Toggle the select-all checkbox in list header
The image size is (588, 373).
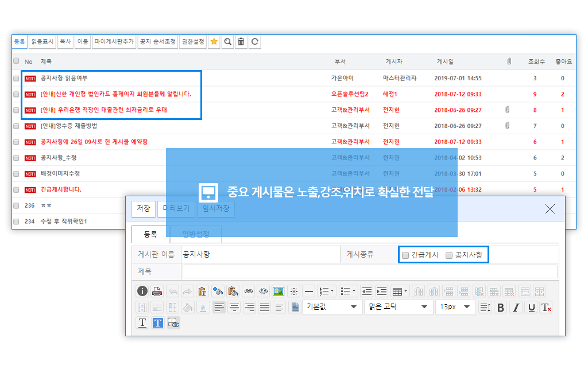click(x=16, y=61)
